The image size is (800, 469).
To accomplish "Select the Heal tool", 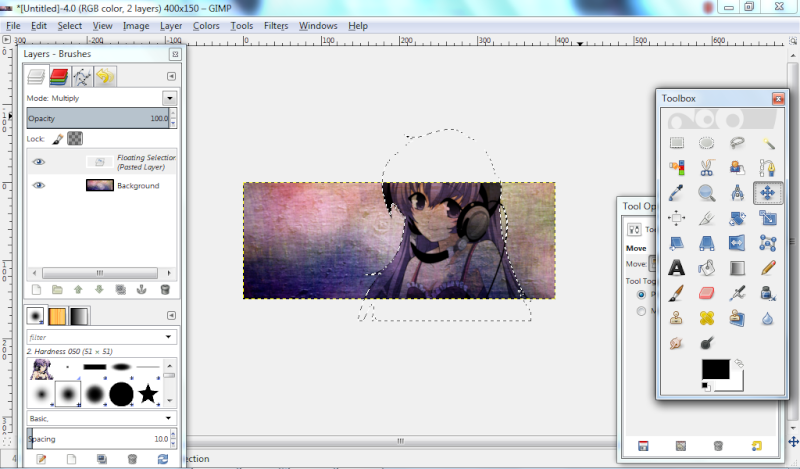I will 707,318.
